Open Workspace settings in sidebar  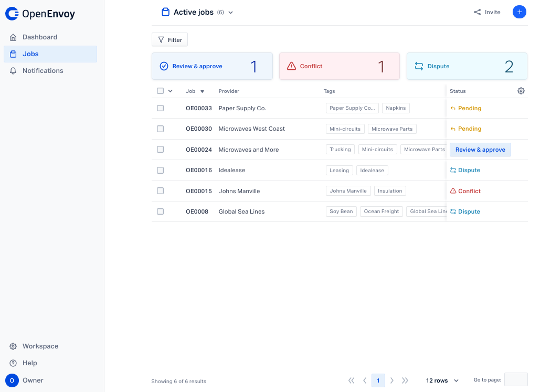pos(50,346)
